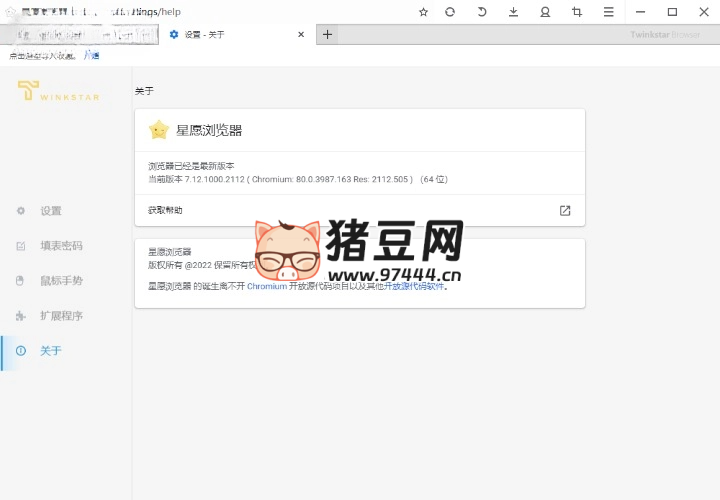
Task: Select 关于 in the sidebar
Action: tap(51, 351)
